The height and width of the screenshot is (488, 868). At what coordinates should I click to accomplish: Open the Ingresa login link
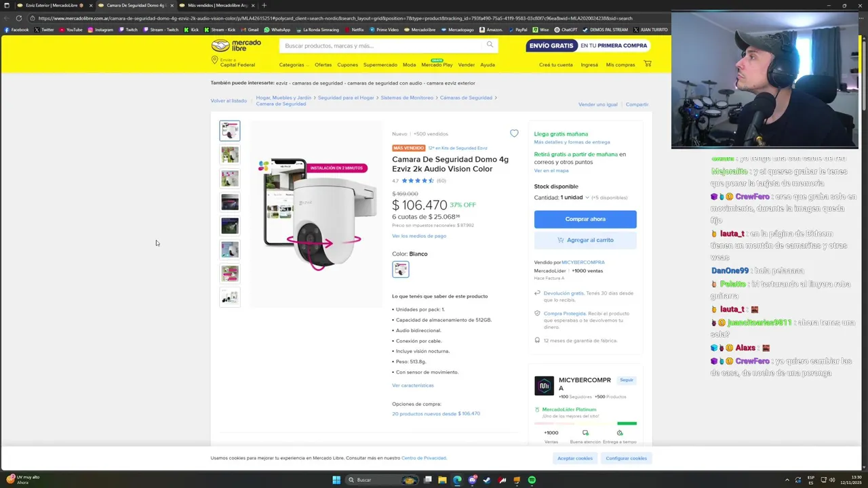(589, 64)
